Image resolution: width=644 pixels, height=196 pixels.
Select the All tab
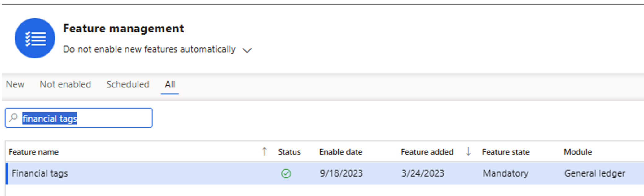[x=170, y=84]
